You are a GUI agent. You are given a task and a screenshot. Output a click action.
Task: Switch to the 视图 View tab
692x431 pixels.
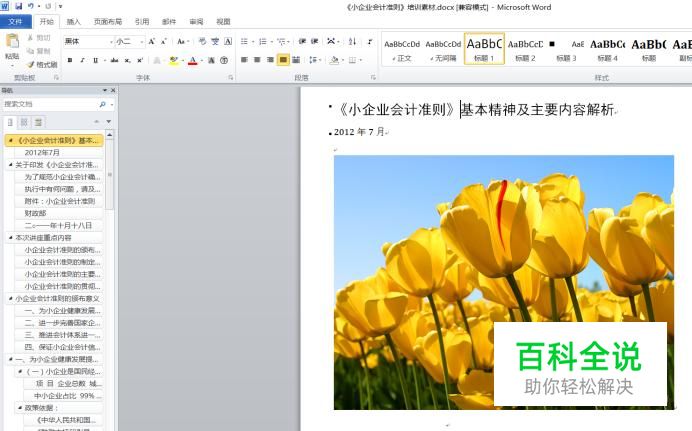(223, 22)
